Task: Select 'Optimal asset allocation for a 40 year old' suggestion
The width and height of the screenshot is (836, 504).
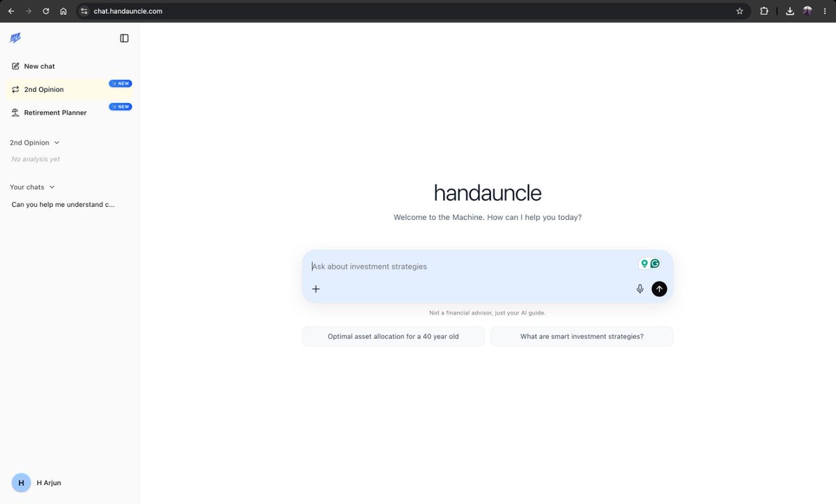Action: click(393, 336)
